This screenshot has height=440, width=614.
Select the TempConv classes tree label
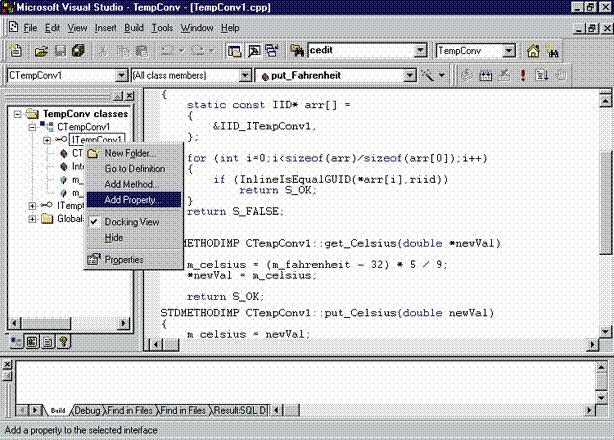(85, 114)
